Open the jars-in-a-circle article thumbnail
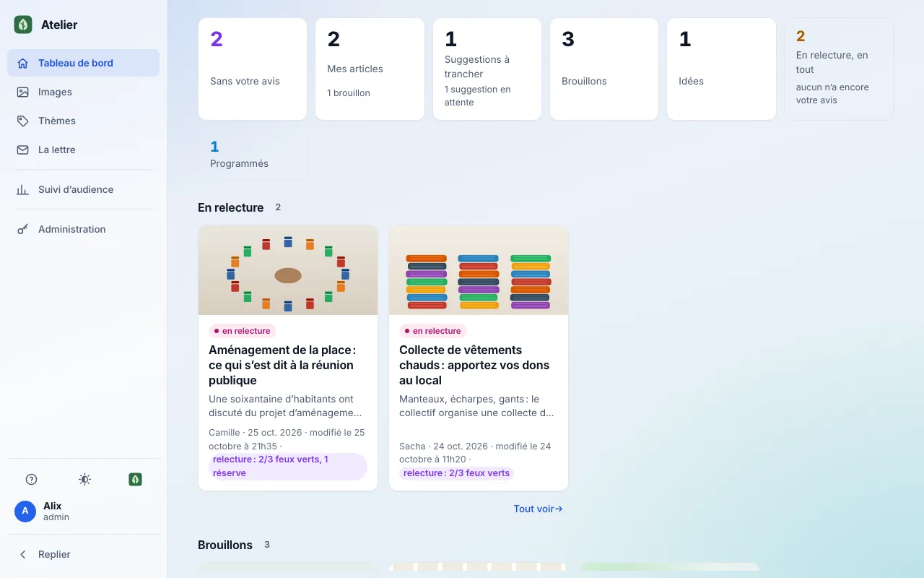 [x=288, y=270]
